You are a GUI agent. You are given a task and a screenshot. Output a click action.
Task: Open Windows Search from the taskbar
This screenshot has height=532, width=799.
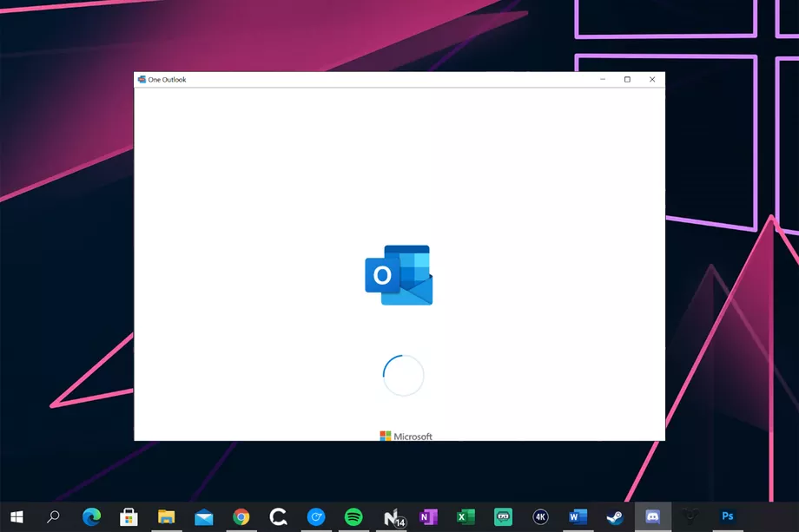[x=54, y=517]
